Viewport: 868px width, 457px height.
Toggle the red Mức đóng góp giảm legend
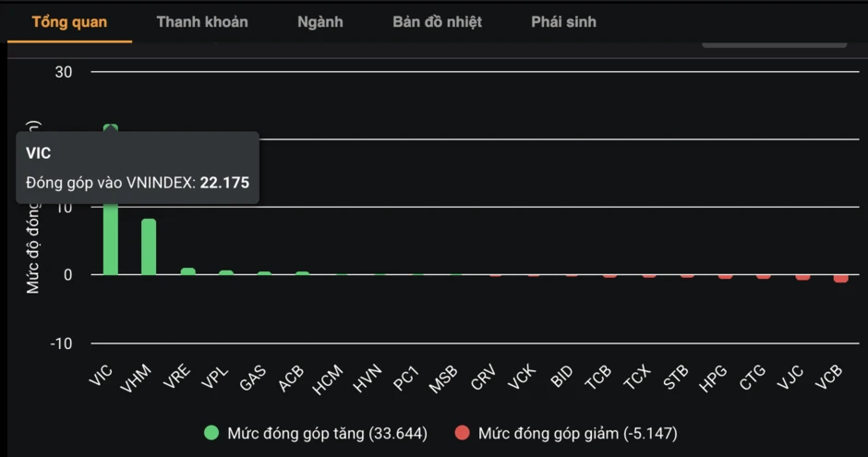pyautogui.click(x=566, y=433)
